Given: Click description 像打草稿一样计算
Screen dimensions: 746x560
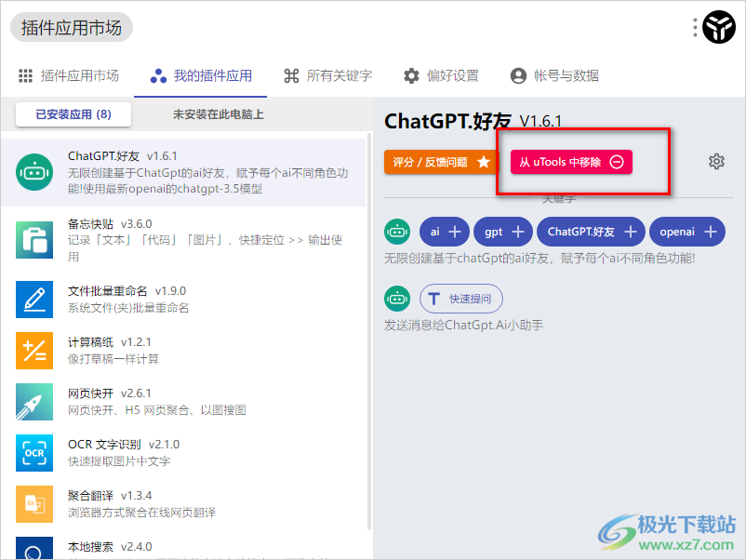Looking at the screenshot, I should [113, 359].
